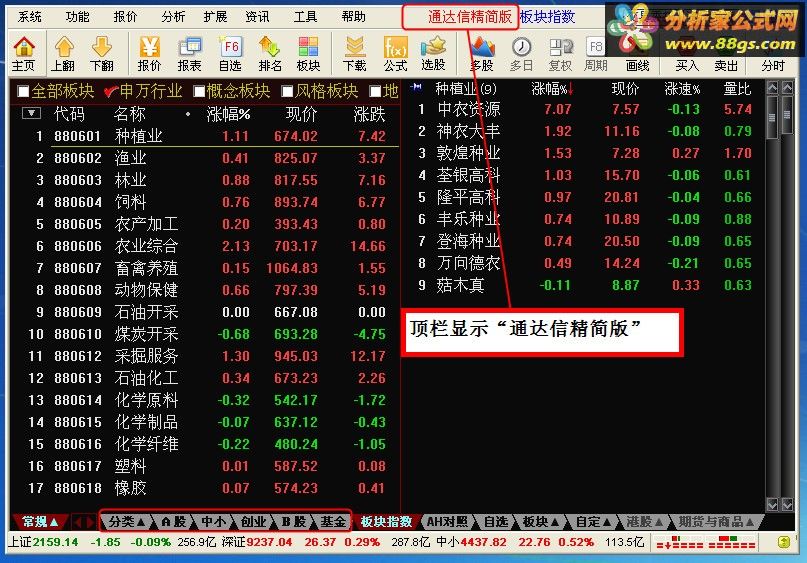Open the 报价 menu in menu bar
This screenshot has height=563, width=807.
(125, 17)
